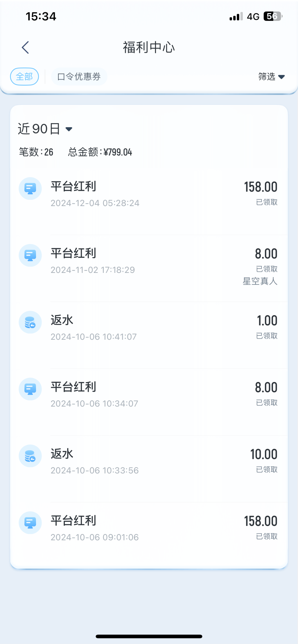Tap the 总金额 ¥799.04 summary
Viewport: 298px width, 644px height.
100,152
